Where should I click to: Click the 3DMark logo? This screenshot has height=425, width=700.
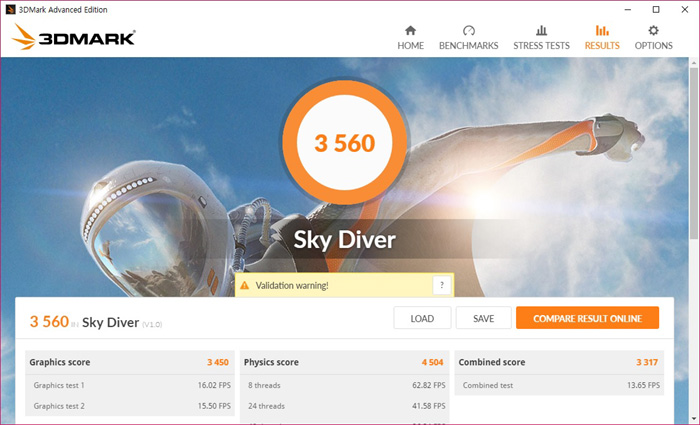pos(74,37)
